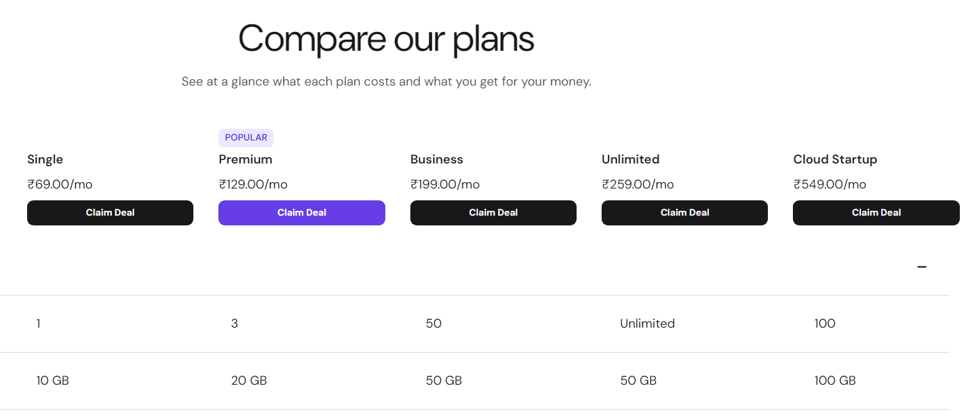Click the Unlimited value in the first row

(x=647, y=323)
